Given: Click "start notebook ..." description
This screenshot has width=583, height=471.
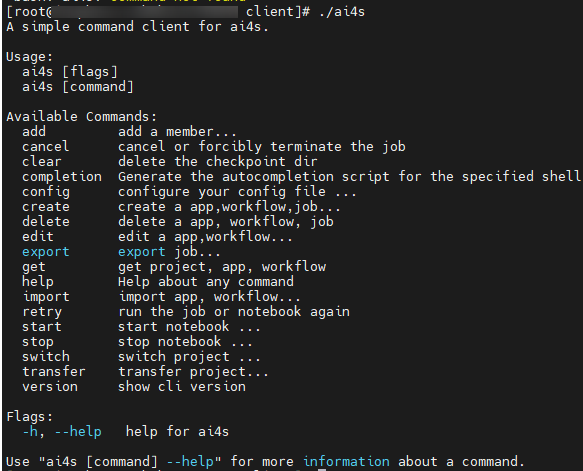Looking at the screenshot, I should coord(189,327).
